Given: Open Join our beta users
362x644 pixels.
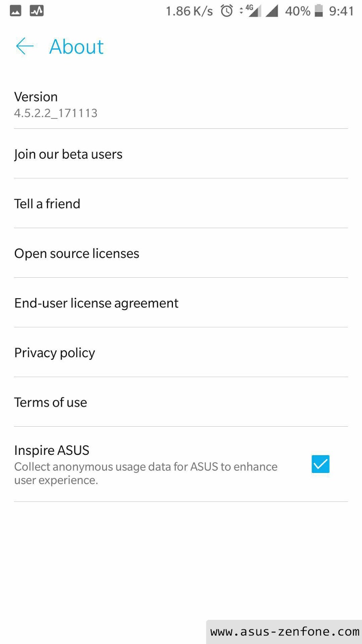Looking at the screenshot, I should coord(181,154).
